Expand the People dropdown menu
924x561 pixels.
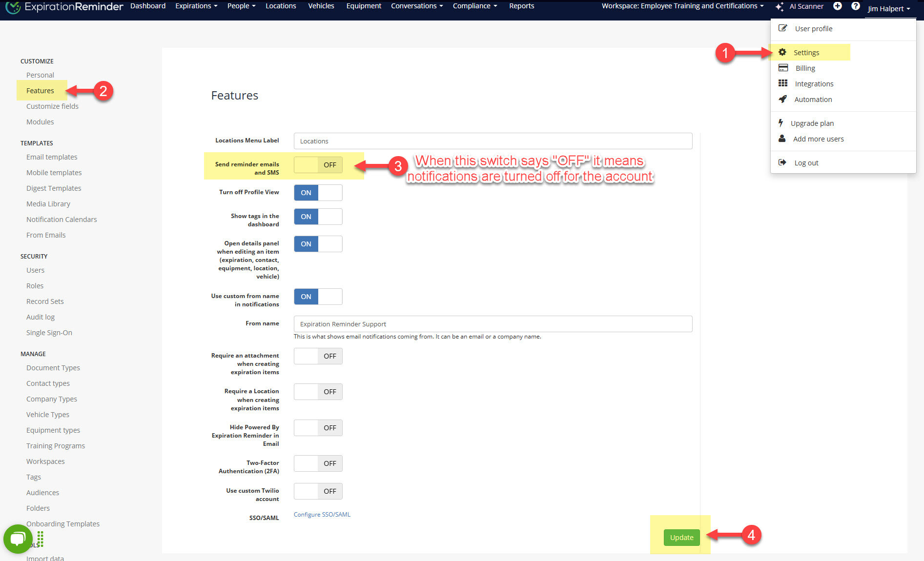click(241, 6)
